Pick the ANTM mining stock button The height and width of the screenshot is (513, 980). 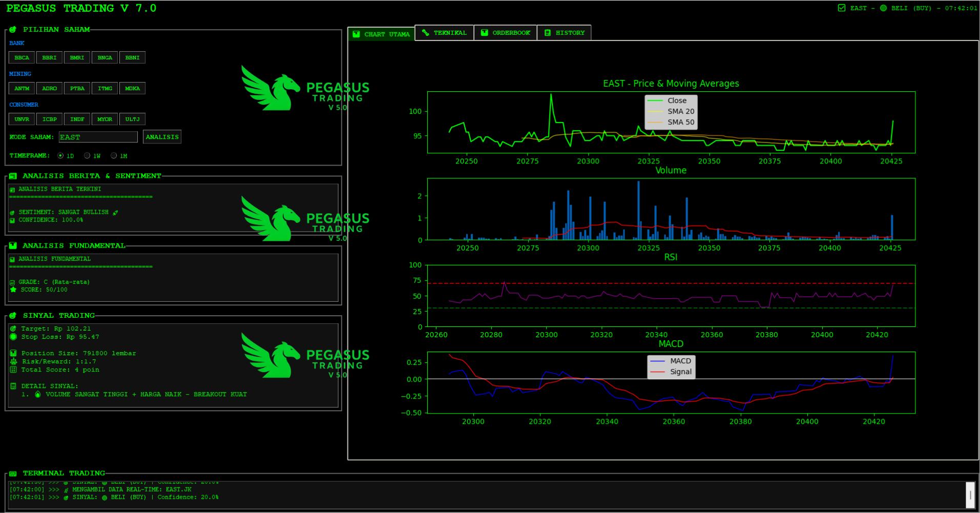pyautogui.click(x=22, y=89)
